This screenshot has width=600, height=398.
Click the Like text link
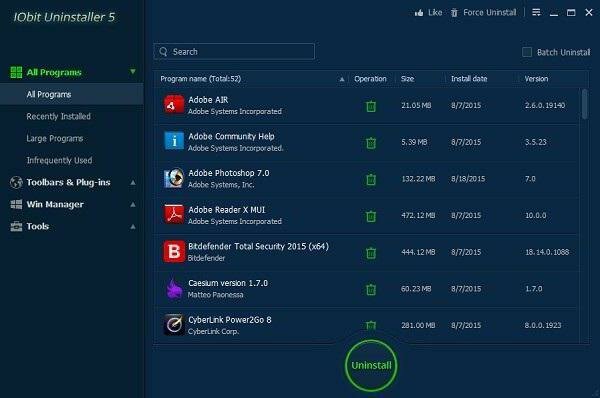[435, 13]
